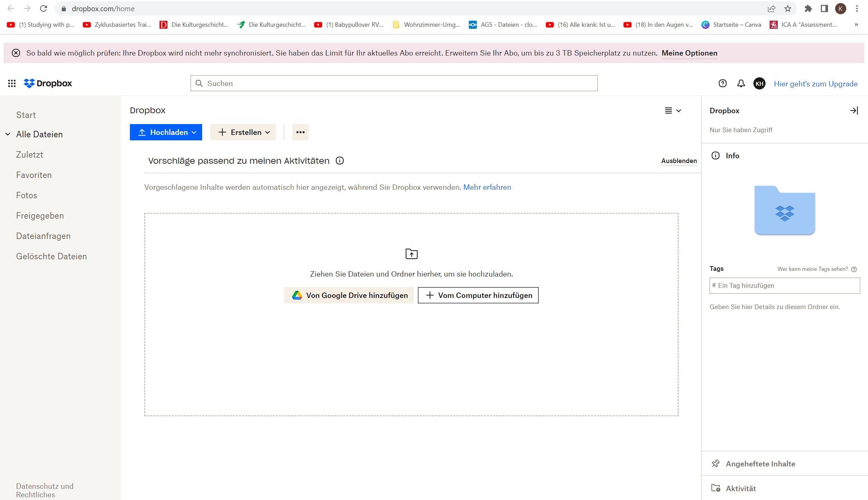This screenshot has width=868, height=500.
Task: Bookmark this page with the star
Action: click(788, 8)
